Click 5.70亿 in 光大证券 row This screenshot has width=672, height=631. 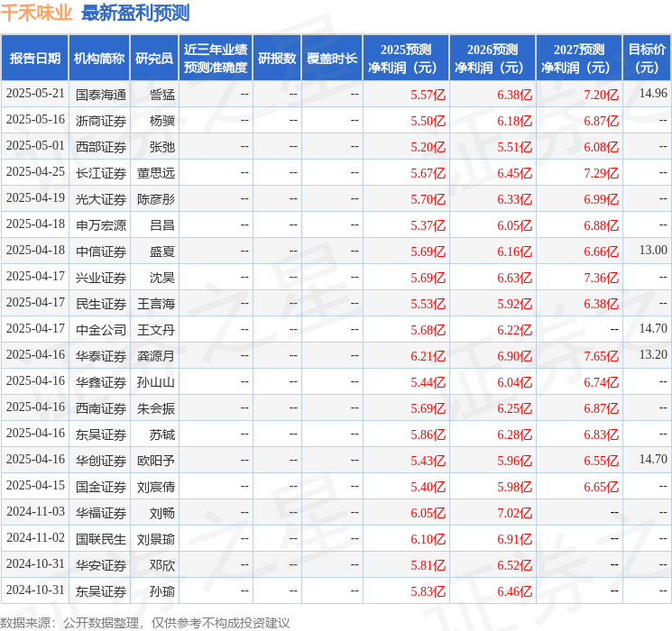428,199
